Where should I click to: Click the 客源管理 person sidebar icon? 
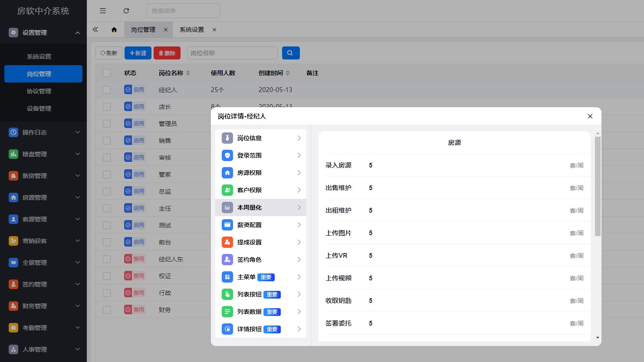[x=13, y=219]
